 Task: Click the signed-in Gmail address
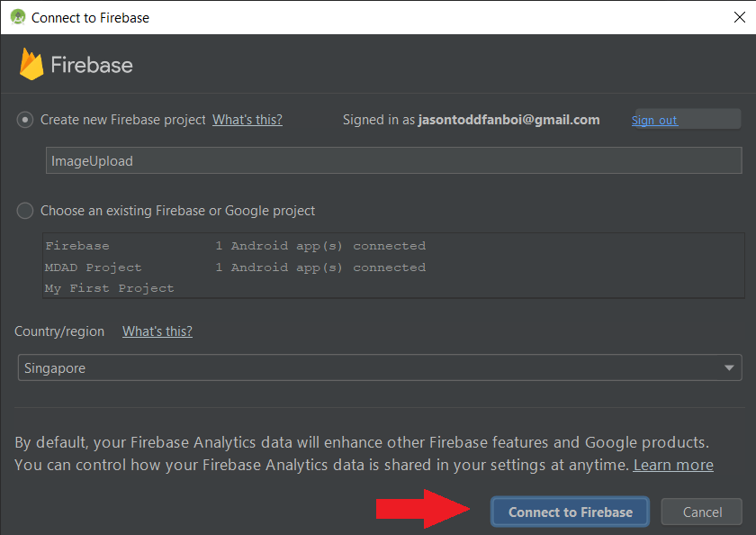508,120
